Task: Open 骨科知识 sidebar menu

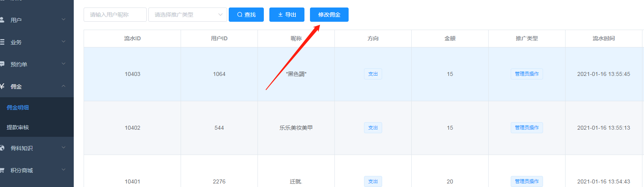Action: [x=37, y=148]
